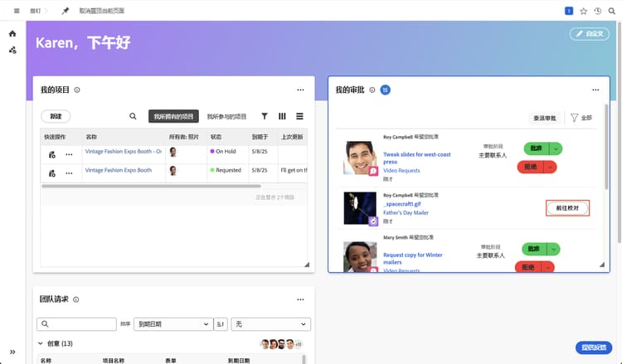The height and width of the screenshot is (364, 622).
Task: Open approve dropdown arrow for Request copy item
Action: [x=553, y=249]
